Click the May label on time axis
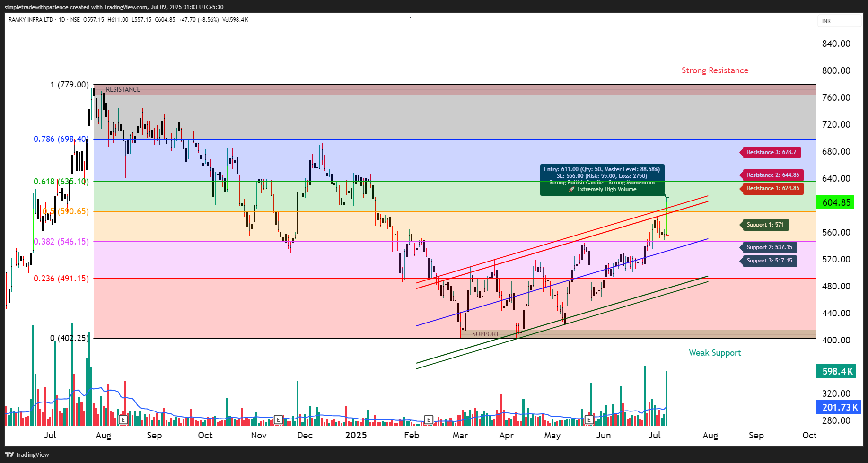Viewport: 868px width, 463px height. coord(552,435)
